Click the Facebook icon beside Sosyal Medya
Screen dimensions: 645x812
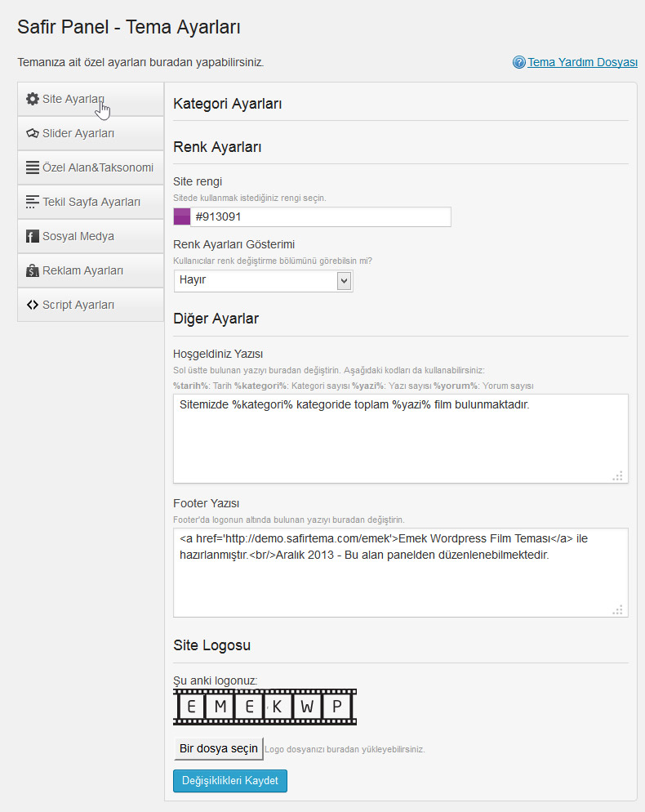33,236
